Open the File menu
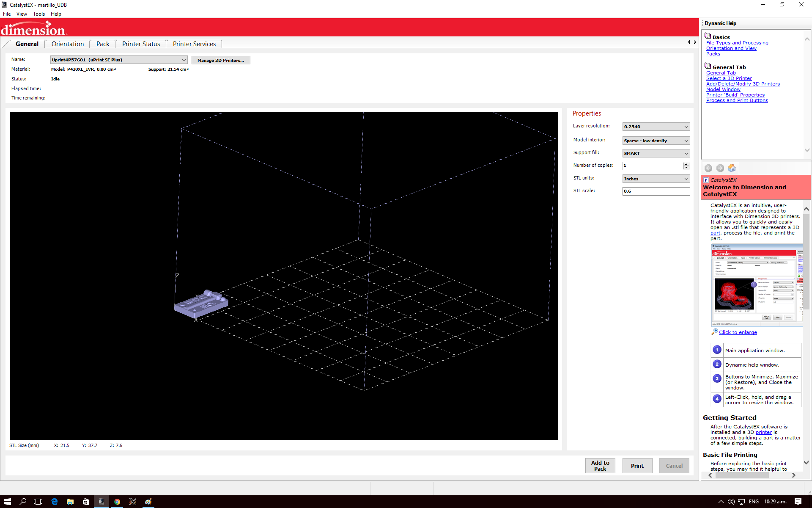Viewport: 812px width, 508px height. point(7,14)
